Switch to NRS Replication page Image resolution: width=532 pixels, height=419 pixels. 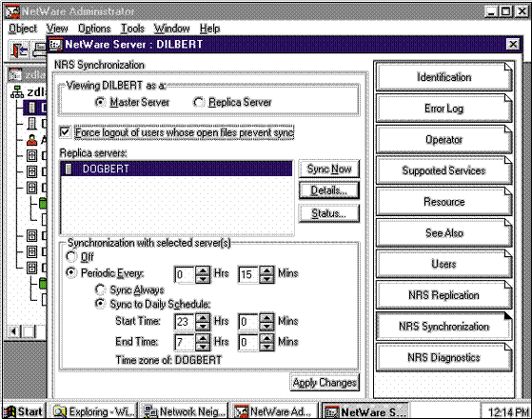pyautogui.click(x=443, y=295)
